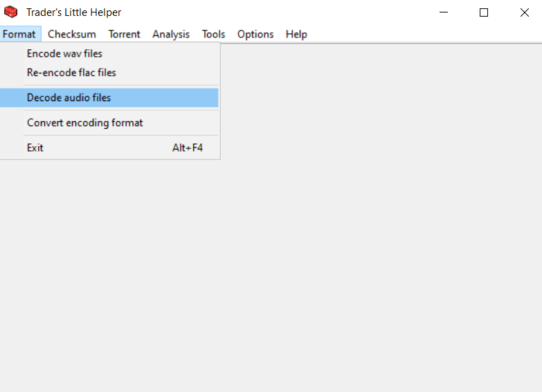Open the Checksum menu
Image resolution: width=542 pixels, height=392 pixels.
(71, 34)
